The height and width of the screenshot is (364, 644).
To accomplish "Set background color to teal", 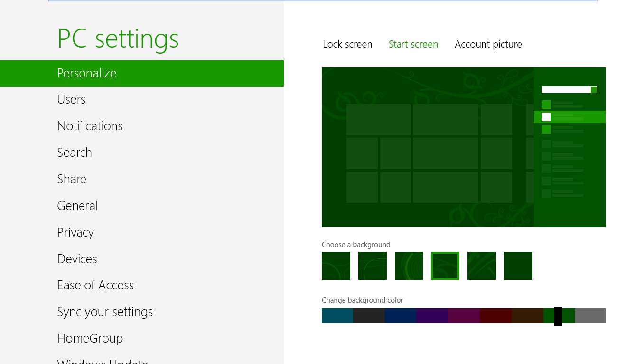I will point(337,316).
